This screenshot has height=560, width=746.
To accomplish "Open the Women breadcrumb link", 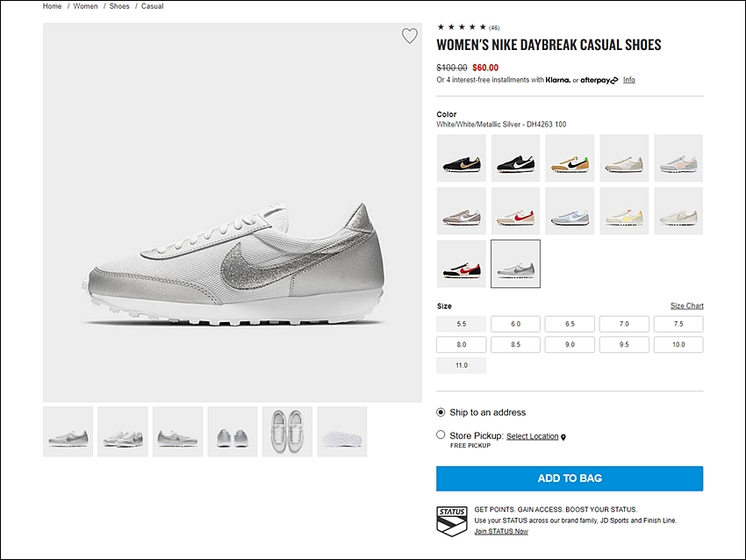I will 85,6.
